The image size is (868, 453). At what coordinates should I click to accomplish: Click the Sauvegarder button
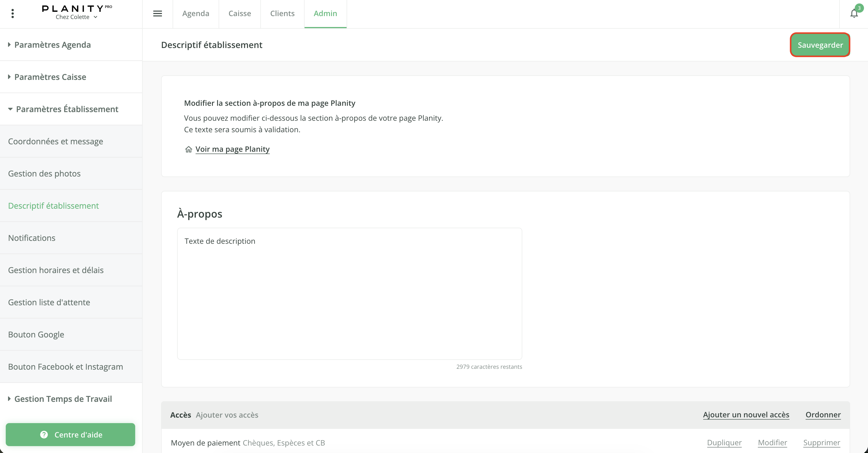coord(820,45)
